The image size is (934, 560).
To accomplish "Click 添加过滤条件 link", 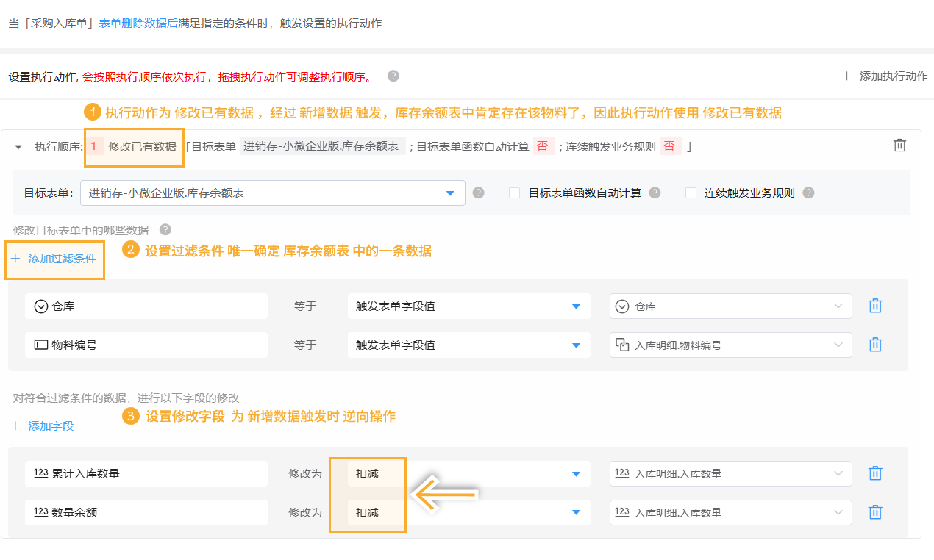I will (54, 259).
